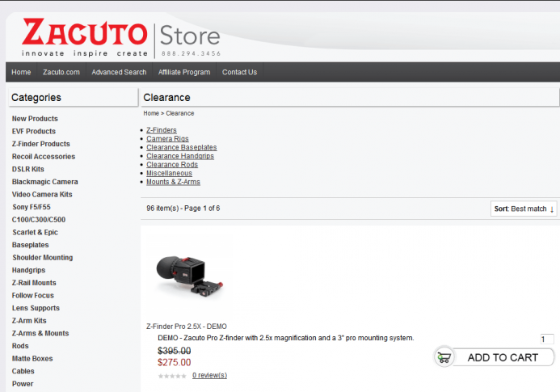Select Cables category in sidebar
The width and height of the screenshot is (560, 392).
click(x=23, y=371)
